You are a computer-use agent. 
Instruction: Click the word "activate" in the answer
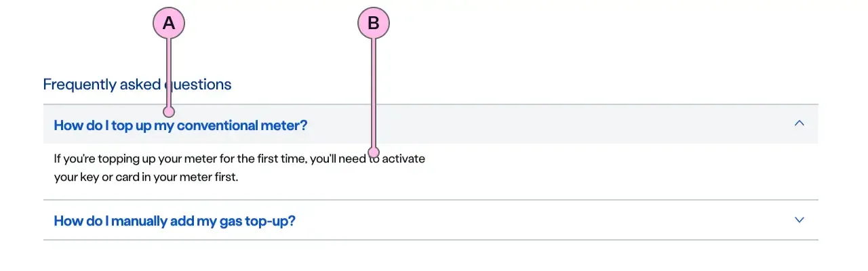404,160
